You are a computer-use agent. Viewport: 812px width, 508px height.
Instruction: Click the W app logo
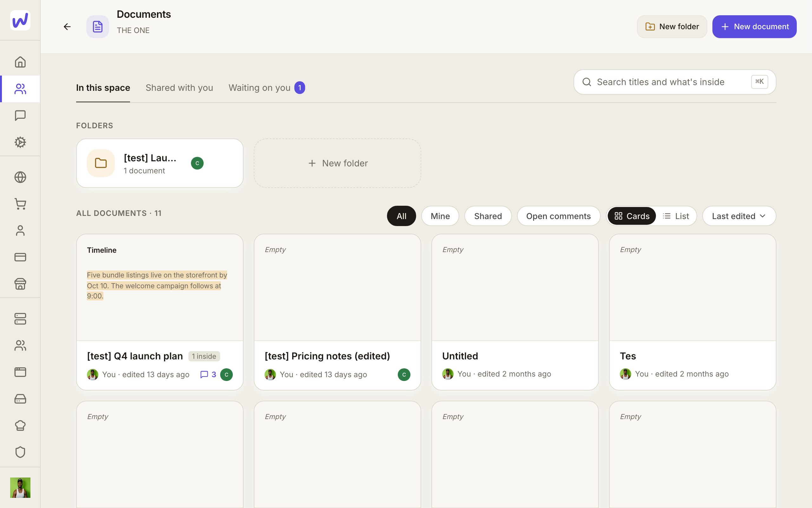click(x=20, y=20)
